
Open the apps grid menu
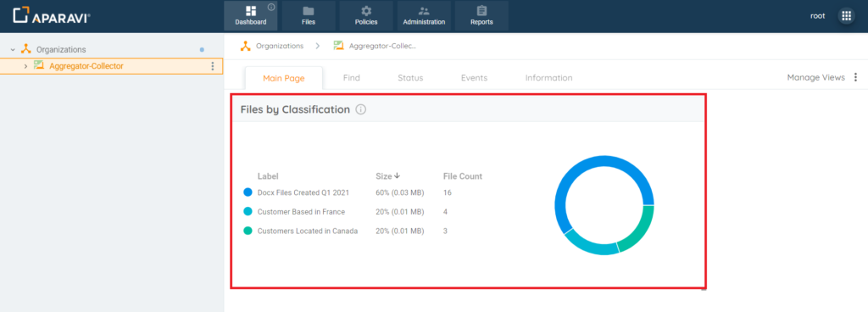(x=846, y=16)
